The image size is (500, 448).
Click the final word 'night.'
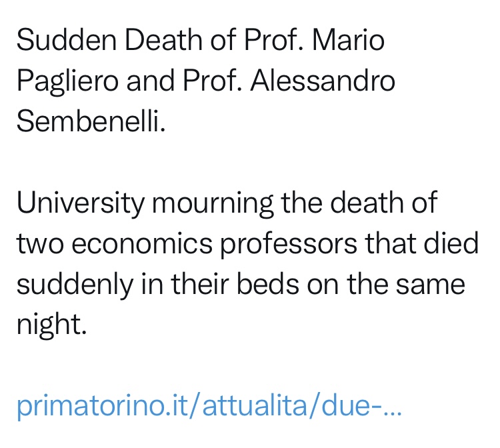pyautogui.click(x=51, y=325)
